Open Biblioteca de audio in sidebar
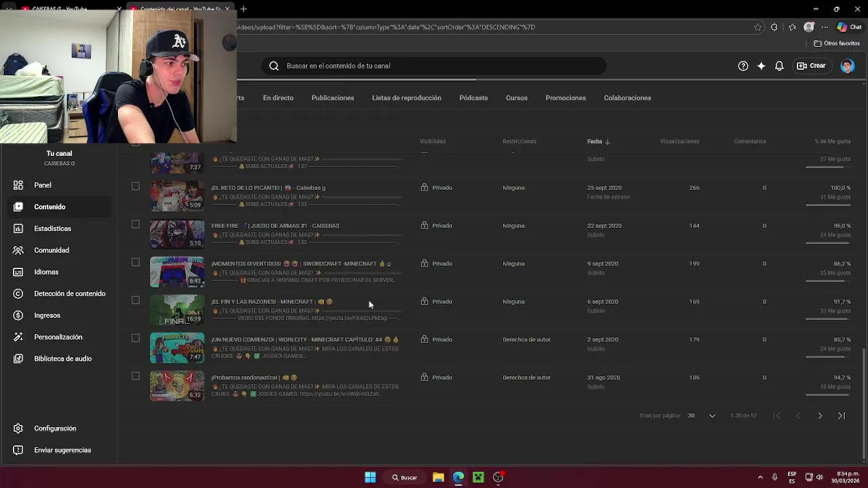The height and width of the screenshot is (488, 868). 62,359
